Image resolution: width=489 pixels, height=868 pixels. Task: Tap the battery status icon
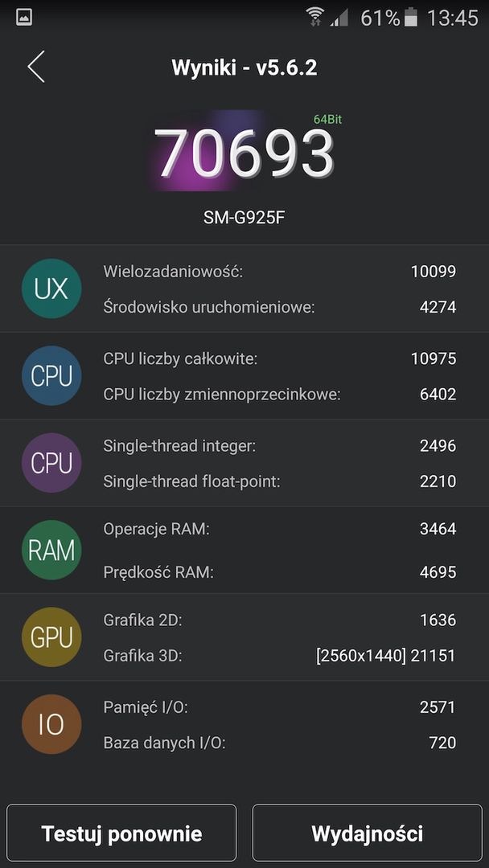[x=411, y=18]
